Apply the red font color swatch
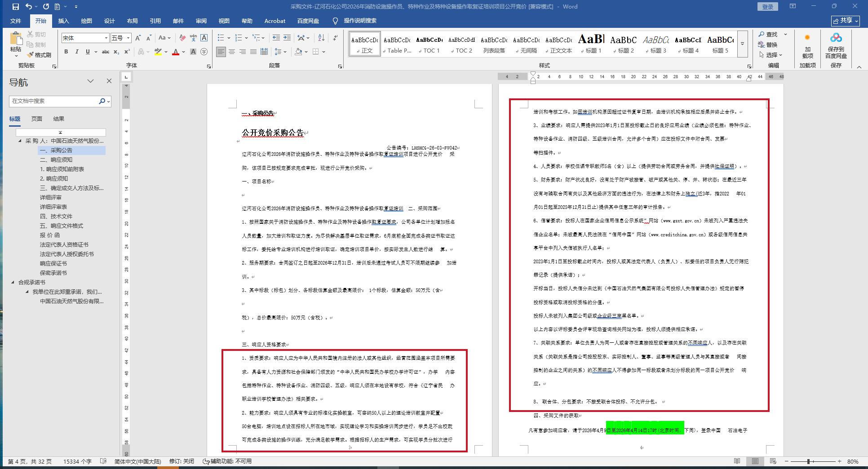The height and width of the screenshot is (469, 868). click(x=176, y=52)
